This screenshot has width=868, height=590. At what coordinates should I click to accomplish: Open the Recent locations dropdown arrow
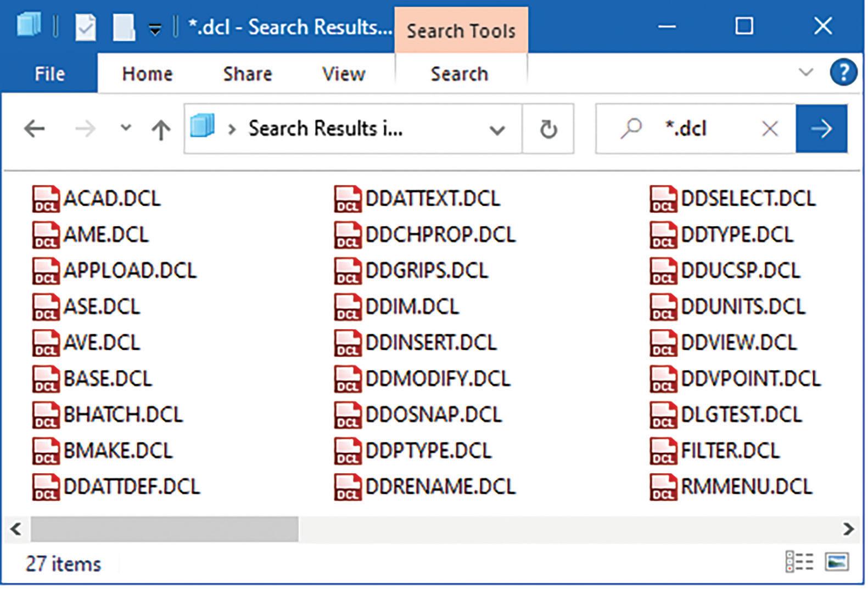126,128
